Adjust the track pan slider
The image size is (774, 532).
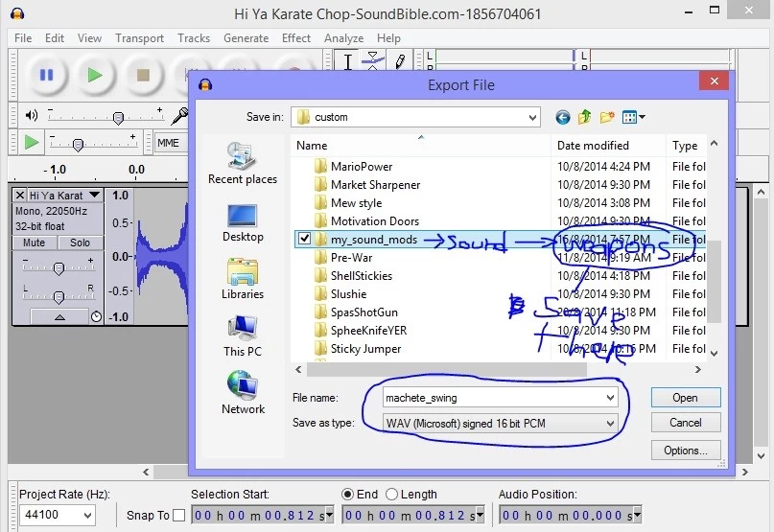click(x=59, y=295)
